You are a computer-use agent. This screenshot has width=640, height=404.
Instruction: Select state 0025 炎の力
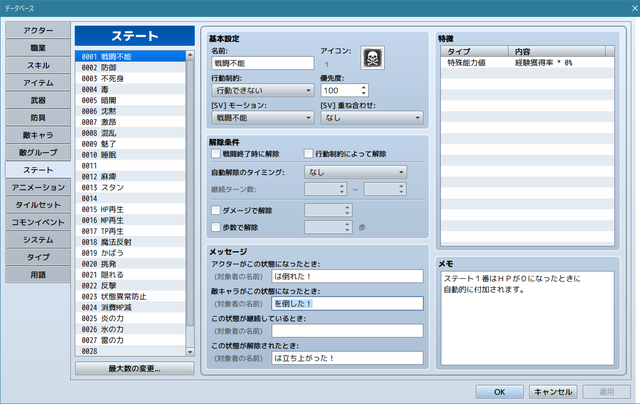coord(130,319)
